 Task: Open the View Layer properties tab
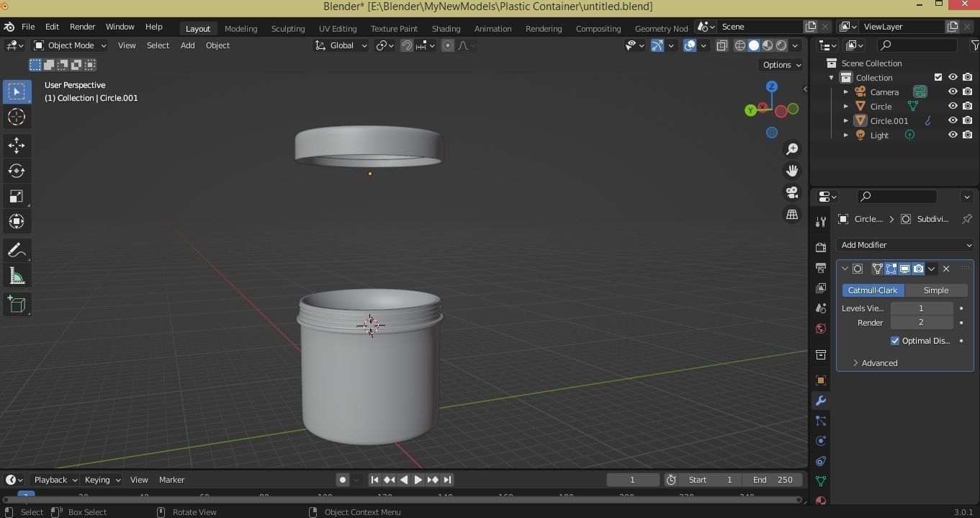click(x=820, y=288)
